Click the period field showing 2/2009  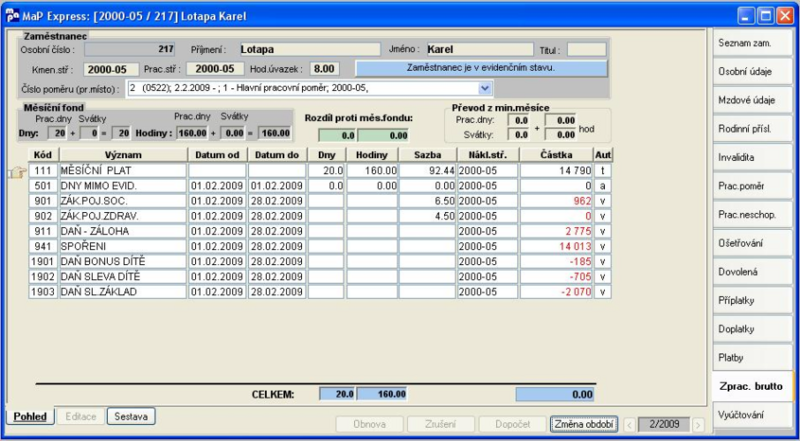(663, 425)
